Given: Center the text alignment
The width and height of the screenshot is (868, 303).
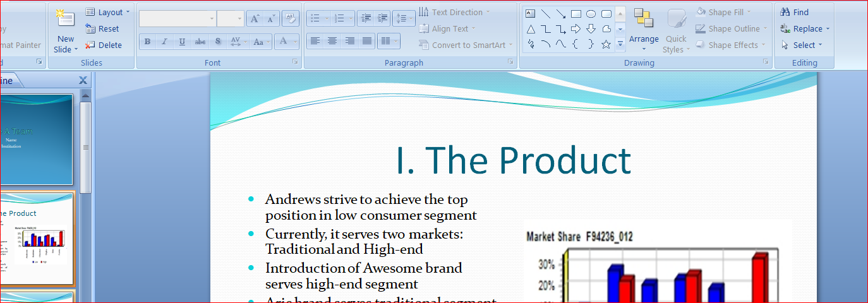Looking at the screenshot, I should pyautogui.click(x=332, y=42).
